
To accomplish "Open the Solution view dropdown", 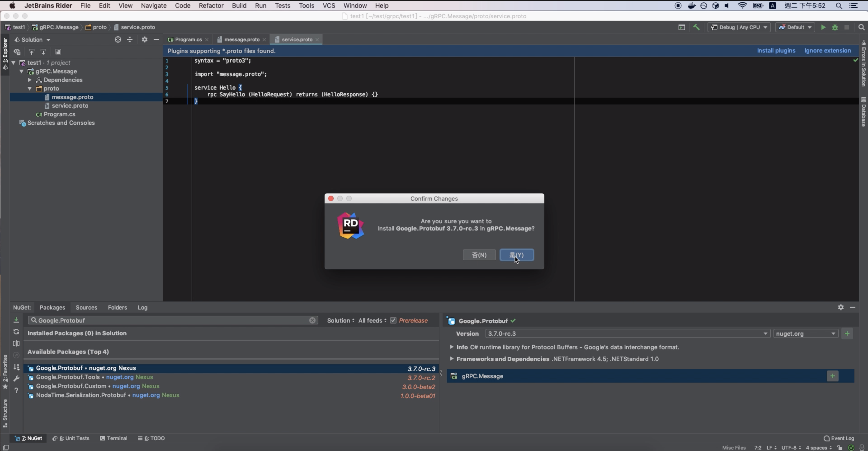I will pos(32,40).
